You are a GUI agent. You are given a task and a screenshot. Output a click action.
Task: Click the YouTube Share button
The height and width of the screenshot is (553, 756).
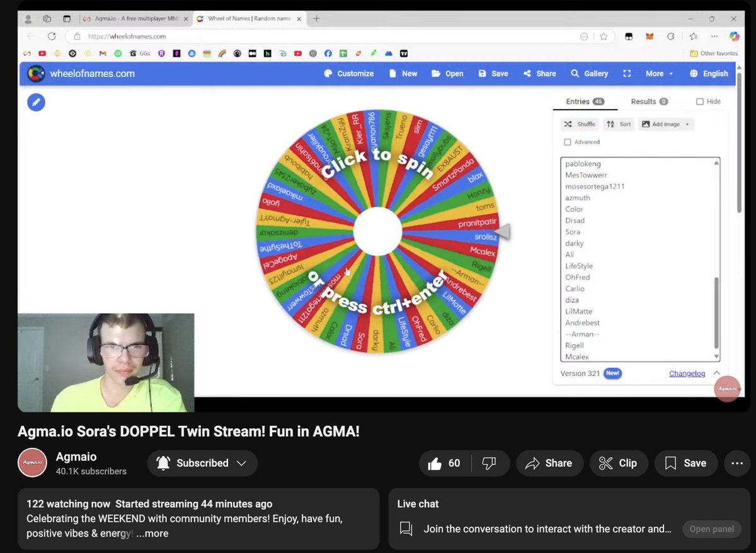click(549, 463)
